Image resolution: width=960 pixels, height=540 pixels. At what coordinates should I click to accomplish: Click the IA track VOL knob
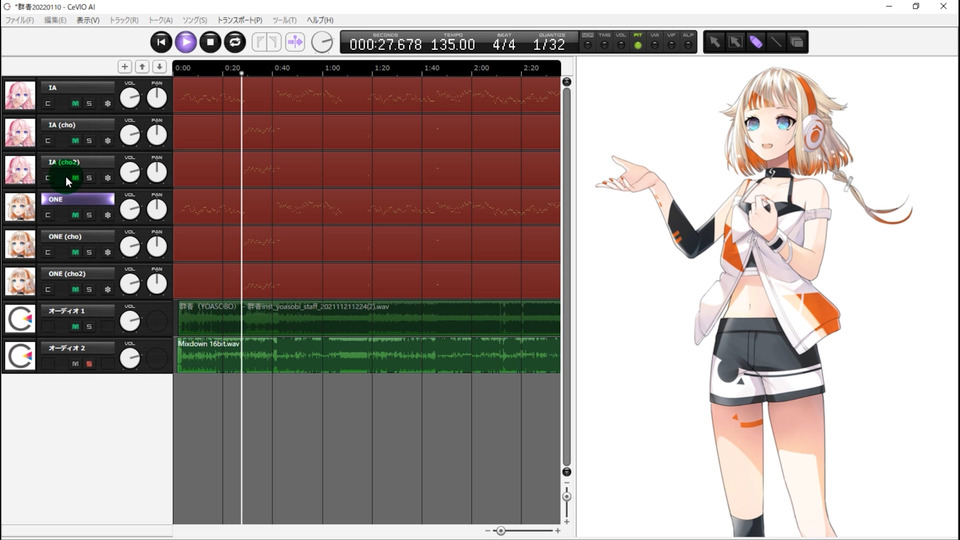(x=130, y=97)
